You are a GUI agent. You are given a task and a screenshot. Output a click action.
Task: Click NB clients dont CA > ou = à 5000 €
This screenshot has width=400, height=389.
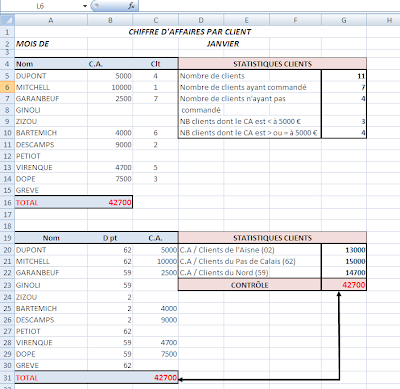(249, 133)
